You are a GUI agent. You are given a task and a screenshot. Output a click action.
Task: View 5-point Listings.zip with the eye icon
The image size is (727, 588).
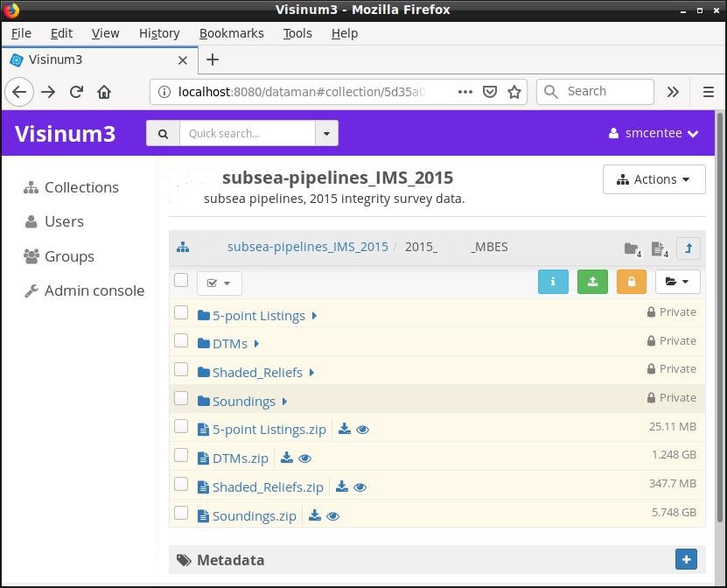362,430
